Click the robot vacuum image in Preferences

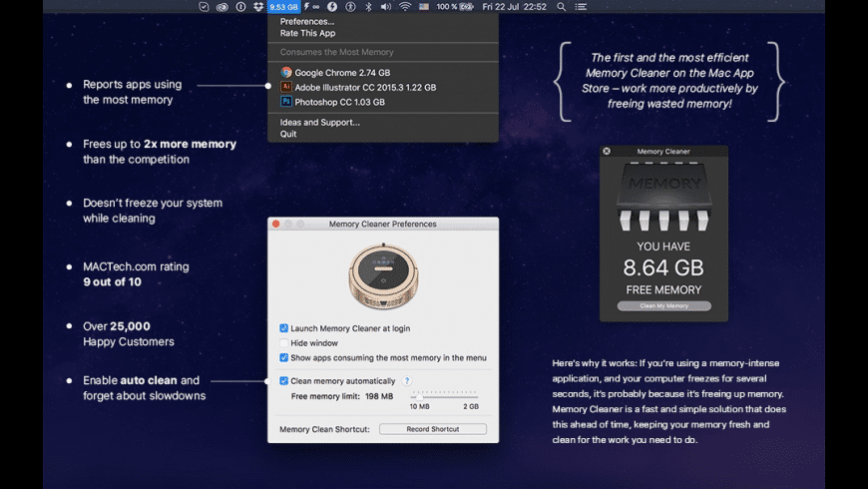[x=383, y=276]
